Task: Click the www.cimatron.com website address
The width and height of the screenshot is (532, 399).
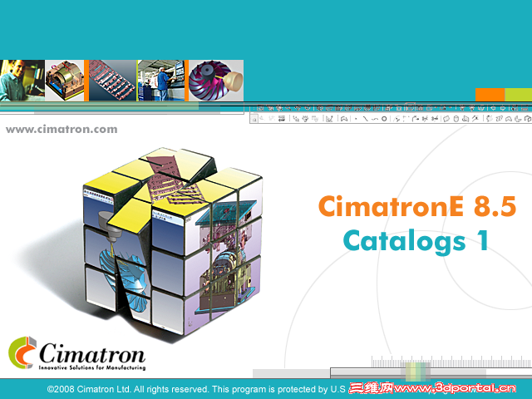Action: point(62,130)
